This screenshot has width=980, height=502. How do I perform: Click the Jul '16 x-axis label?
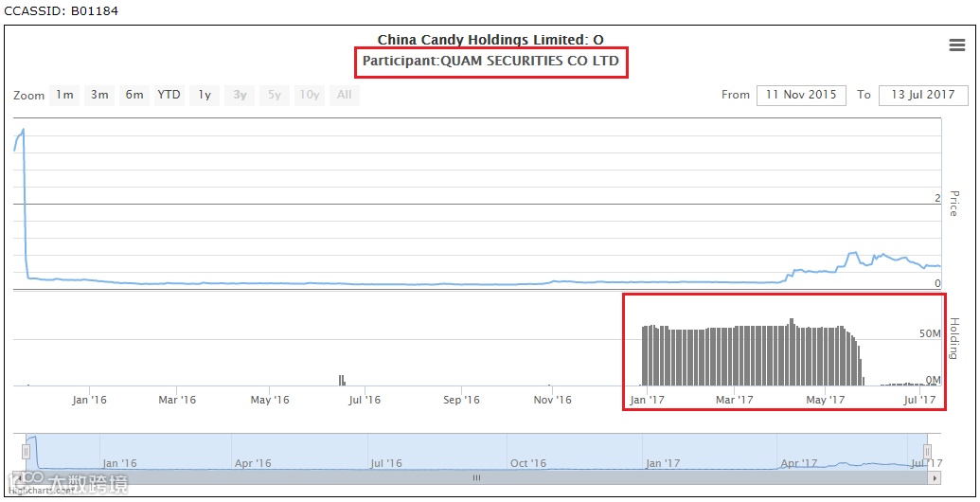365,400
